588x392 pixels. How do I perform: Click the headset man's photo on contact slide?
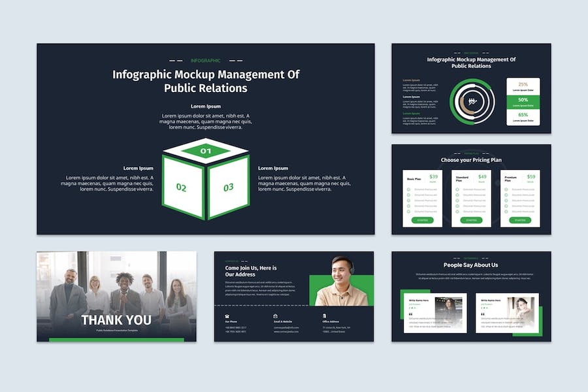point(341,282)
